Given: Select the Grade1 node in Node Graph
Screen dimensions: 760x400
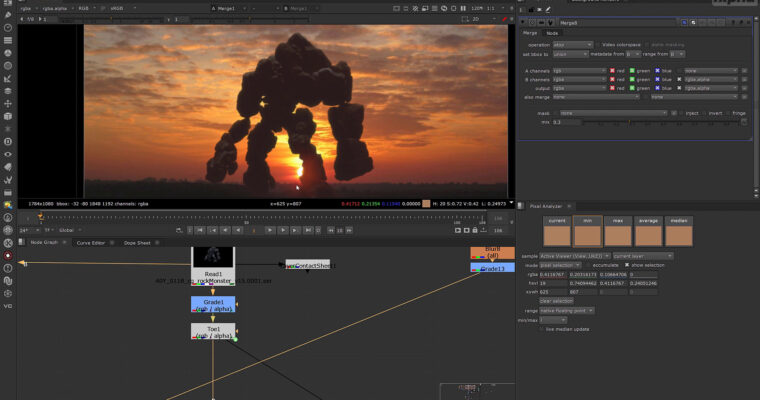Looking at the screenshot, I should pos(213,303).
